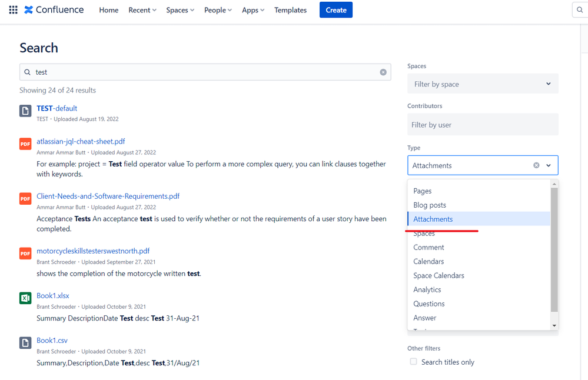588x380 pixels.
Task: Select Pages in the type list
Action: tap(479, 191)
